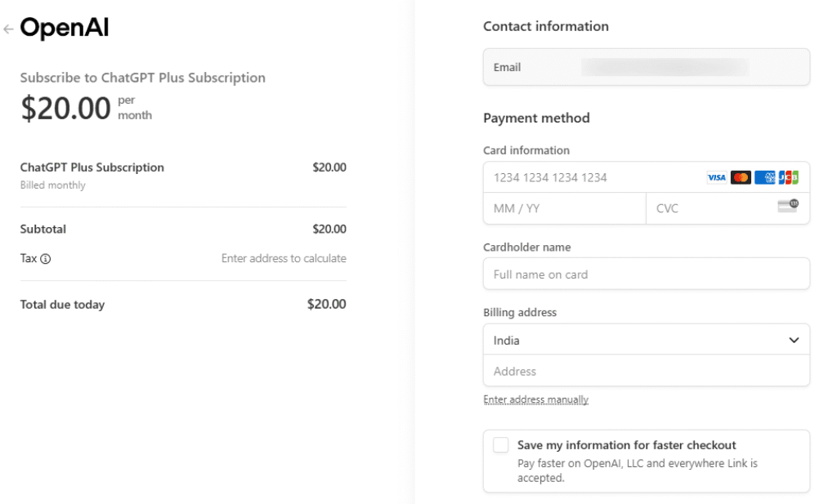
Task: Click the Billed monthly text
Action: 53,185
